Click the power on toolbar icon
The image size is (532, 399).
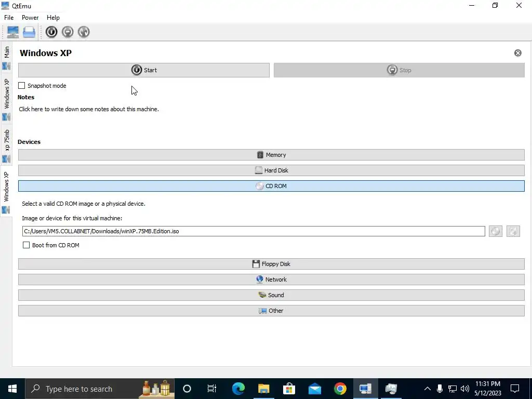pos(51,32)
